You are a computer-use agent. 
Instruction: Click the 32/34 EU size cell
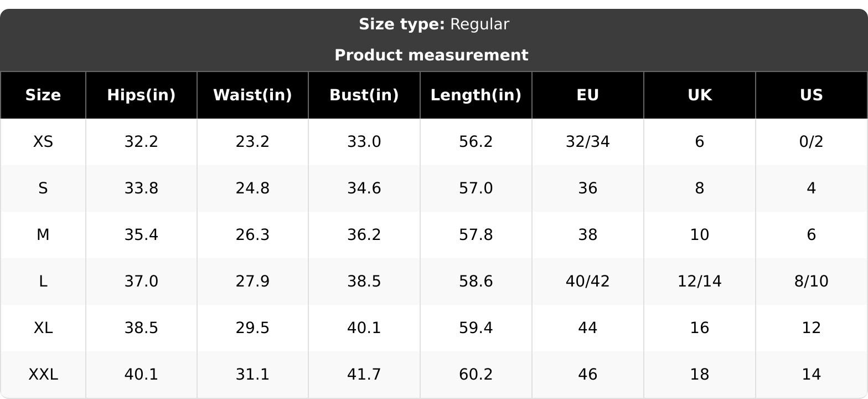point(588,142)
